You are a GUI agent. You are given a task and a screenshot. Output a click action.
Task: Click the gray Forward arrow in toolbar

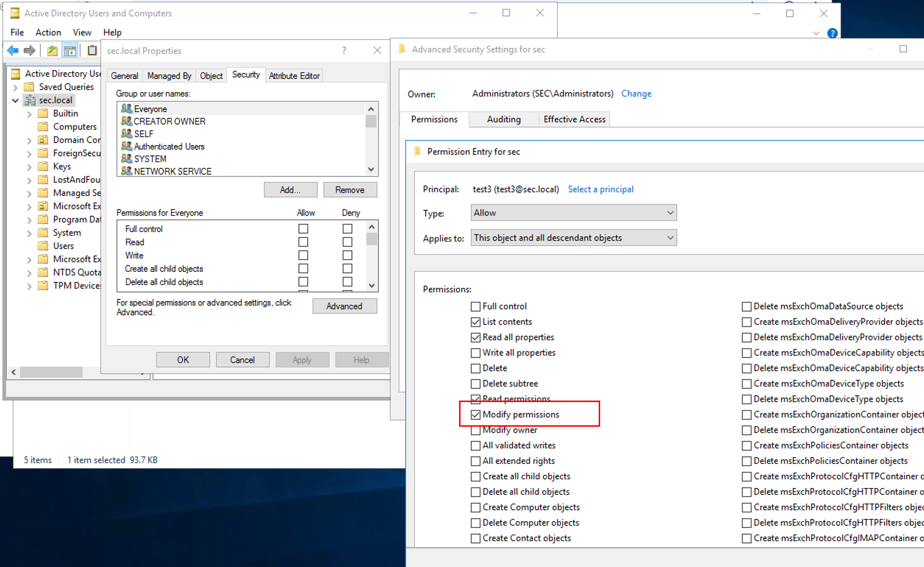[x=29, y=50]
